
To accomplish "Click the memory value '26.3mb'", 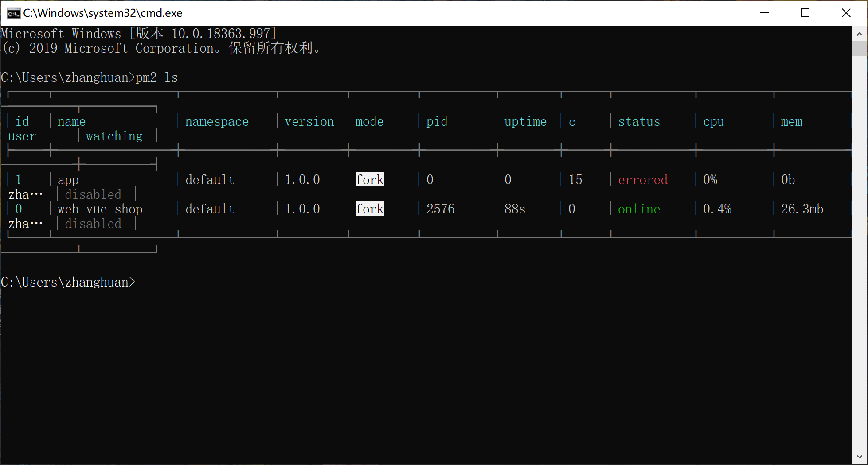I will click(802, 209).
